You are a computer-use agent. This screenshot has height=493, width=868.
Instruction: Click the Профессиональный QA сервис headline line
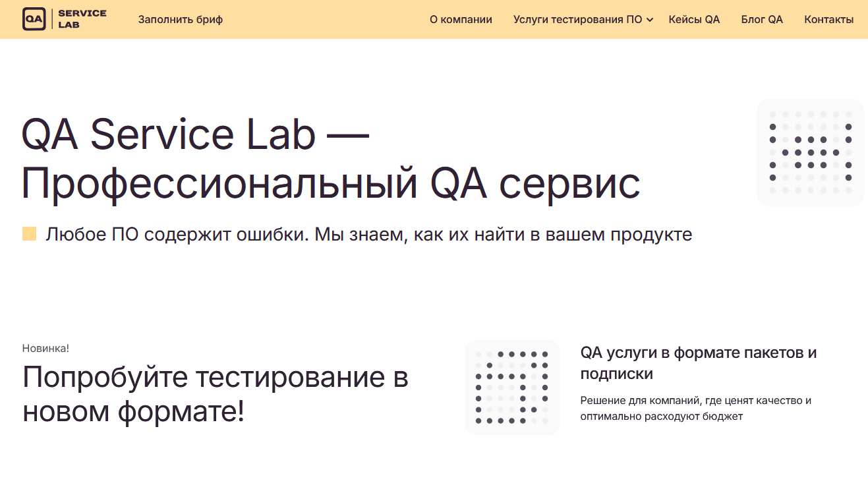(331, 183)
